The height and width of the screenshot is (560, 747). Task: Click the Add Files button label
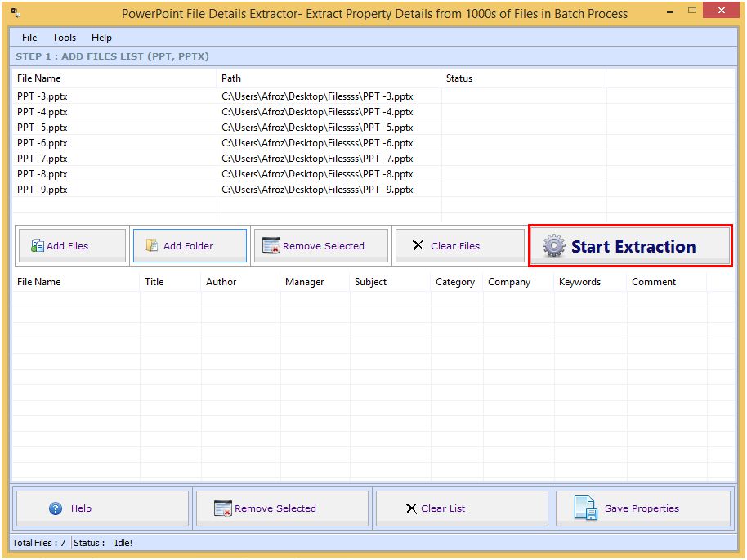click(67, 246)
